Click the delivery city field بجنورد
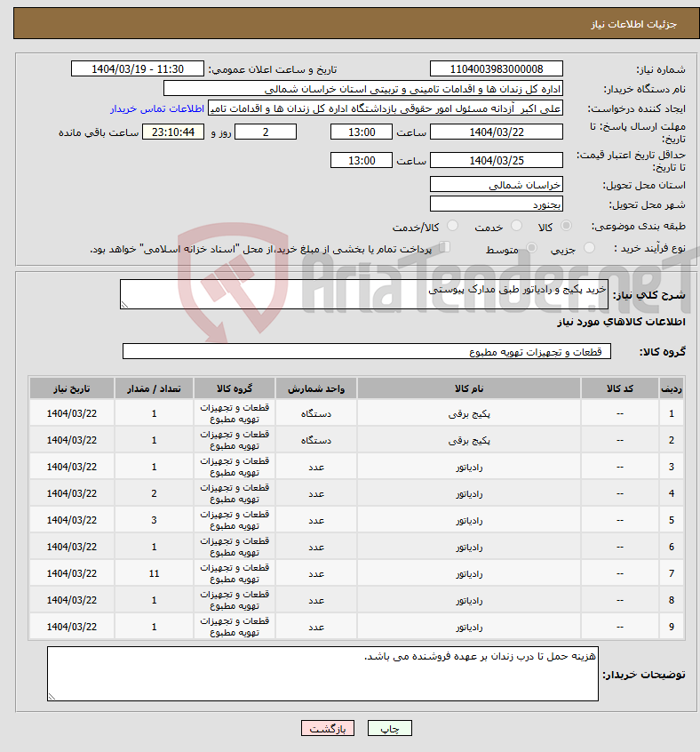 click(x=497, y=204)
